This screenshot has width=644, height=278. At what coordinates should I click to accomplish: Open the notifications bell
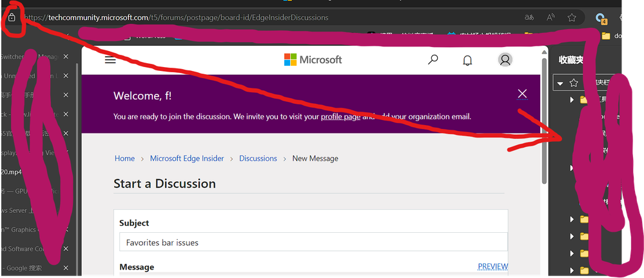pyautogui.click(x=467, y=61)
